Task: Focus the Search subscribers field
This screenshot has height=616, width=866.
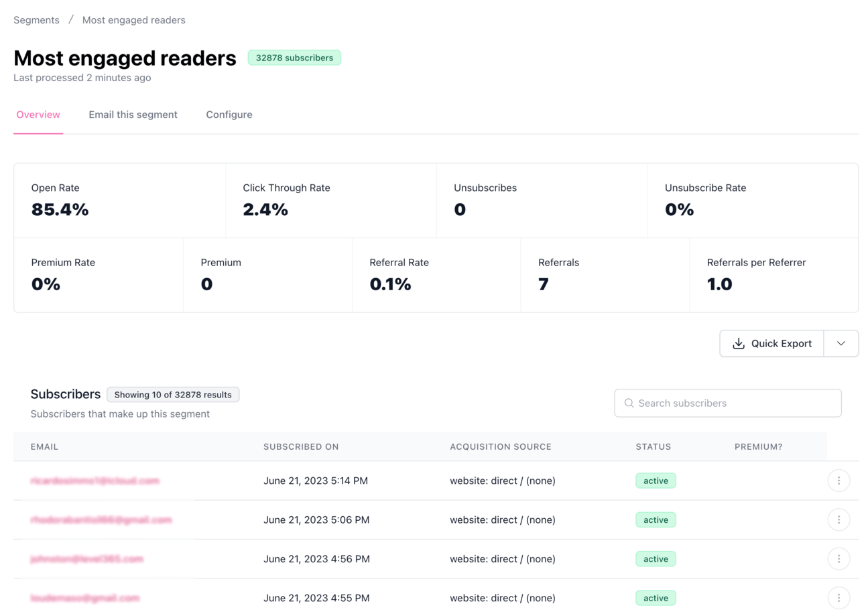Action: [x=728, y=403]
